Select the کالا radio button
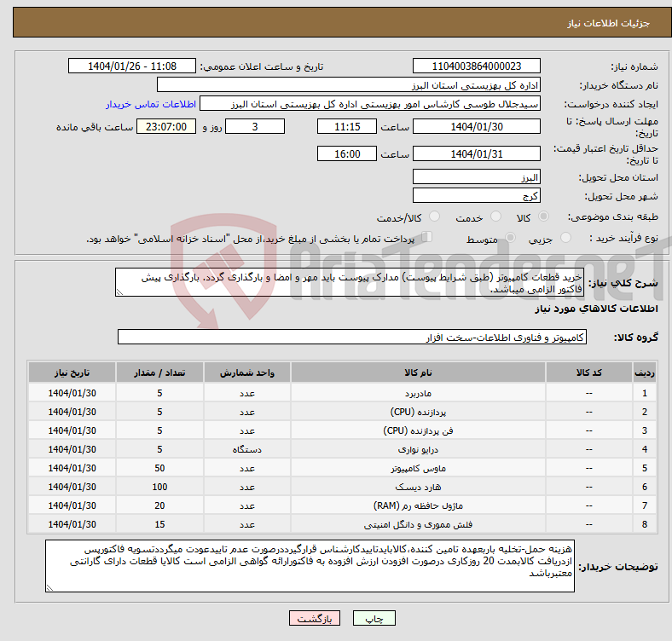This screenshot has height=641, width=672. click(543, 217)
